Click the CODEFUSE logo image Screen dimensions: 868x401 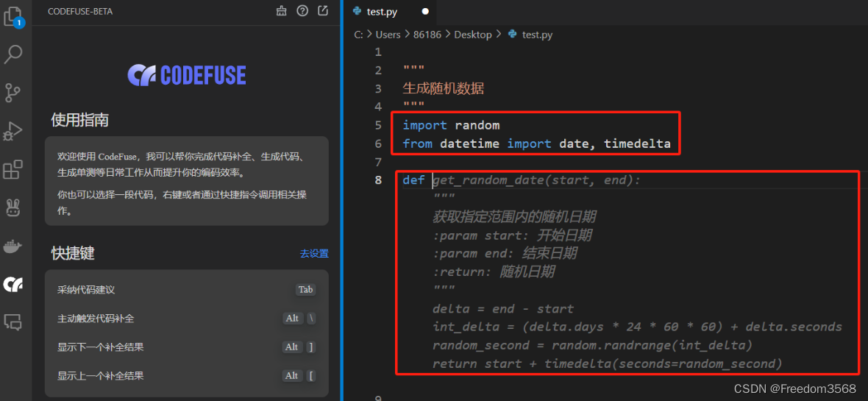(187, 75)
